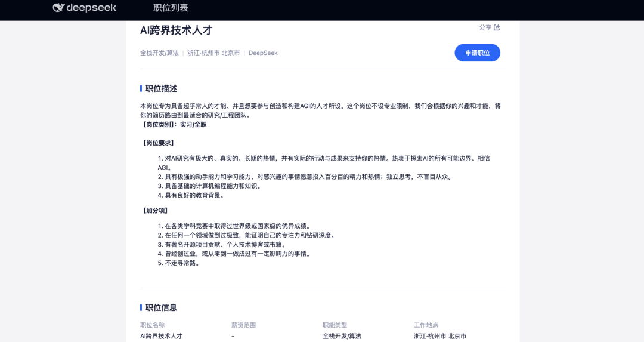This screenshot has height=342, width=644.
Task: Click the 分享 share label
Action: 485,27
